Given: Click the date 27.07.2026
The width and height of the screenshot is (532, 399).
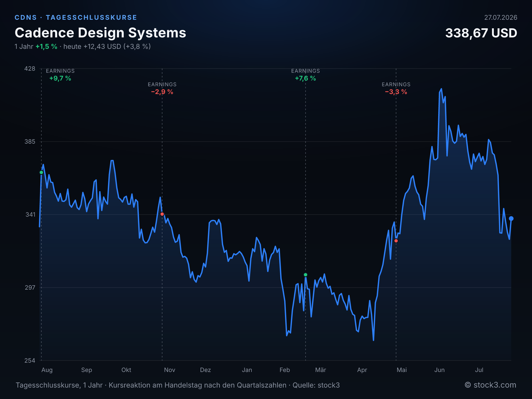Looking at the screenshot, I should tap(501, 18).
